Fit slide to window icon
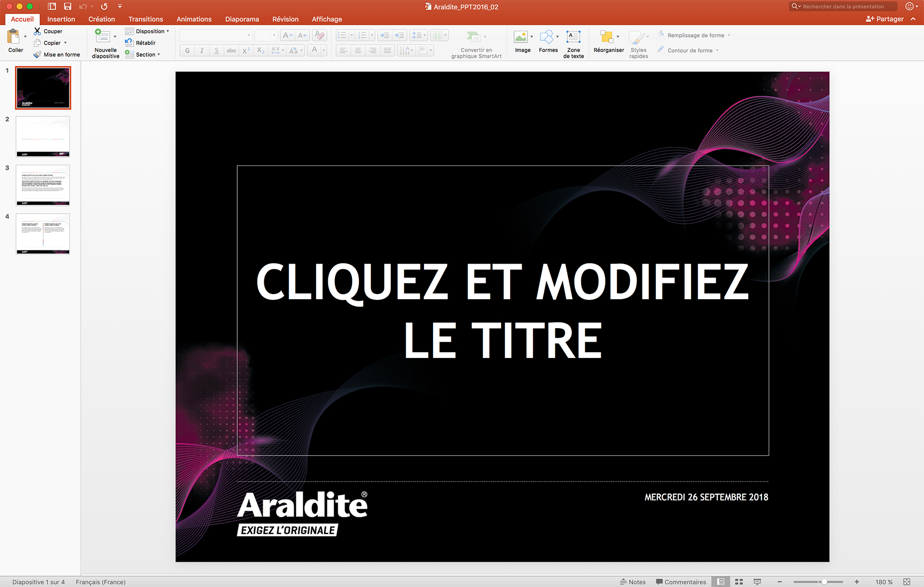Image resolution: width=924 pixels, height=587 pixels. point(907,582)
